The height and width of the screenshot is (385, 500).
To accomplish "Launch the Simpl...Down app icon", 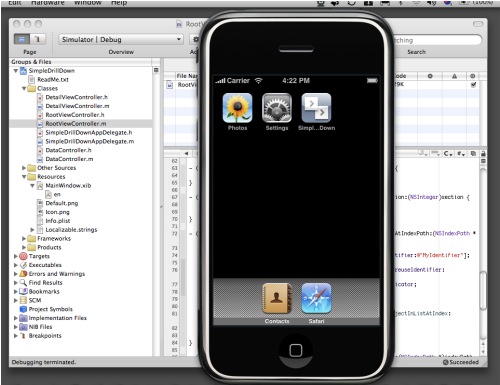I will (316, 108).
